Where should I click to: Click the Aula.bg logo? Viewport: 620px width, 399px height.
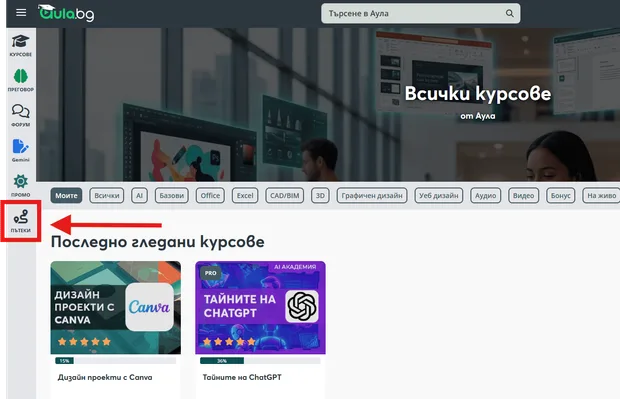66,13
